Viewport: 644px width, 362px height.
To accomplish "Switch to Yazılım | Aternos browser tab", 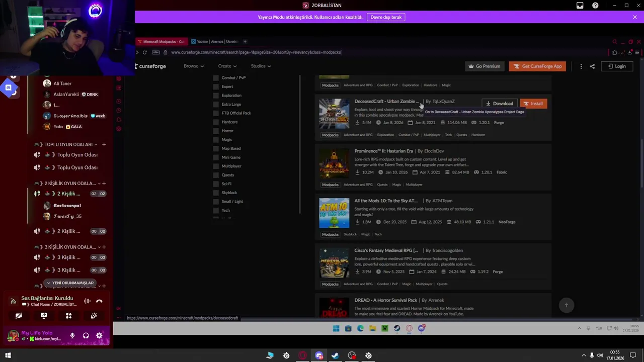I will [x=214, y=42].
